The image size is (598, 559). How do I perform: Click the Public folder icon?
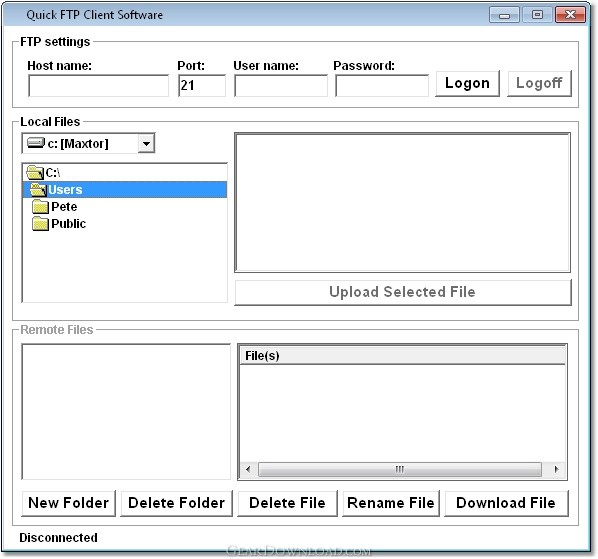(x=40, y=223)
